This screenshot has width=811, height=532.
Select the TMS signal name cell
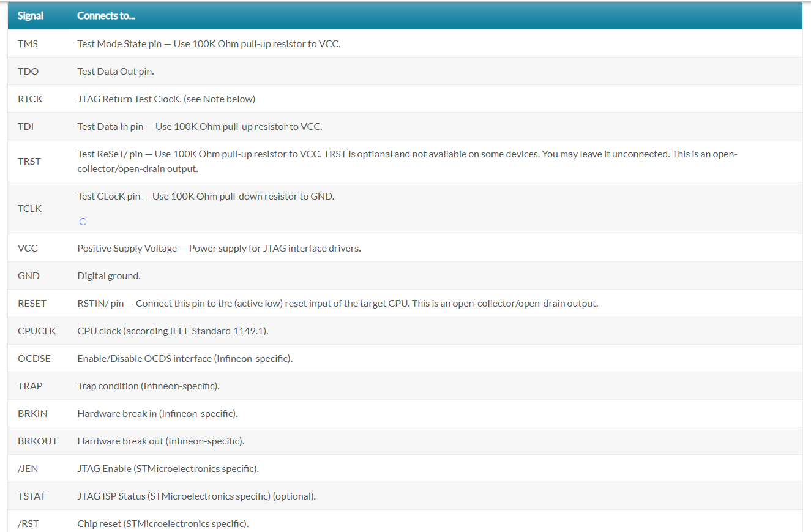pos(28,44)
